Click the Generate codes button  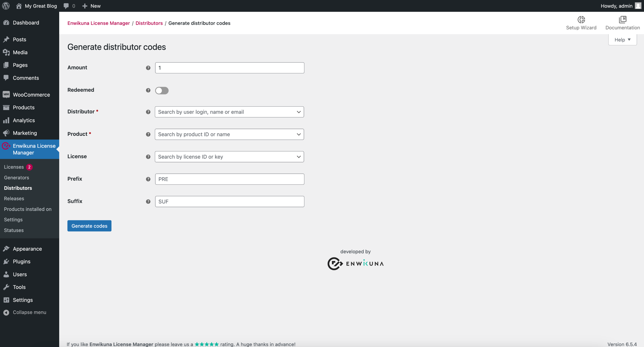(x=89, y=226)
